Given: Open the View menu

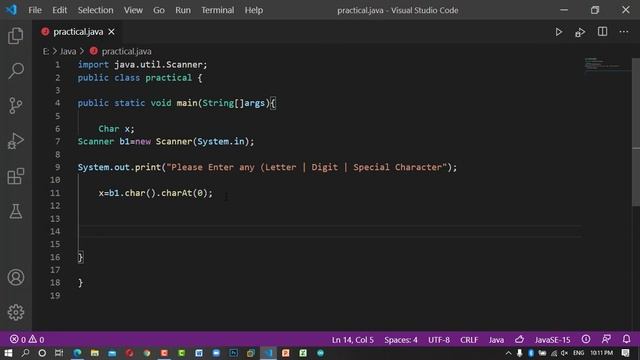Looking at the screenshot, I should pos(133,10).
